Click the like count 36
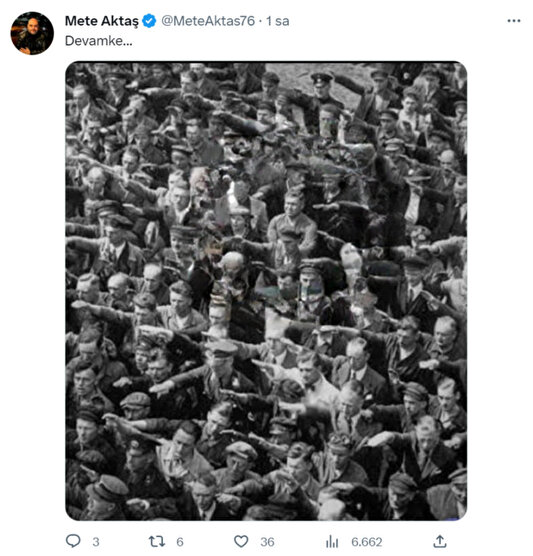 267,542
